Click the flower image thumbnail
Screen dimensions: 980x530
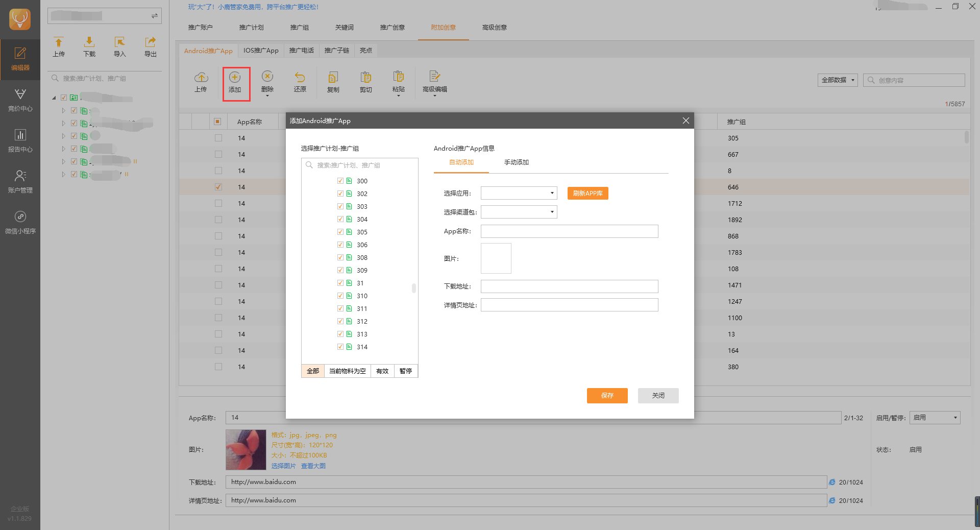coord(246,450)
